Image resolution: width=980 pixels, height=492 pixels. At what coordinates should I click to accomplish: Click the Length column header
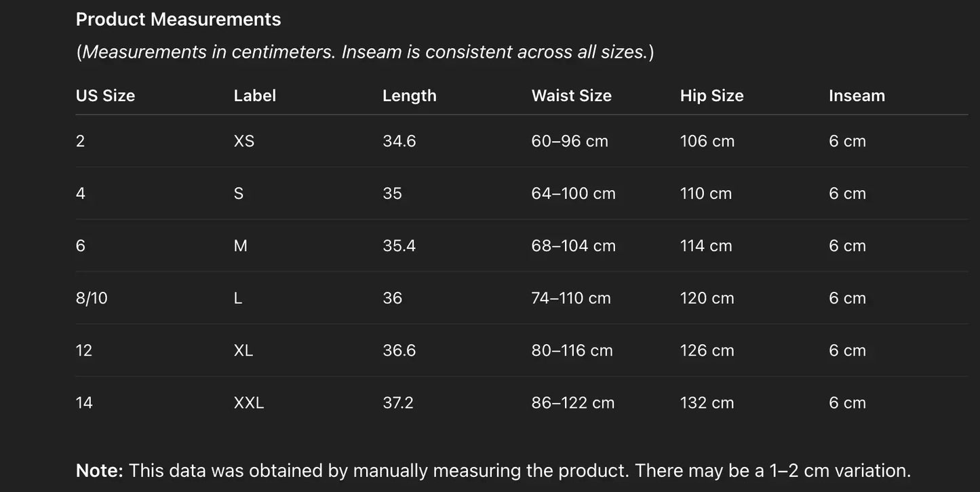coord(409,96)
